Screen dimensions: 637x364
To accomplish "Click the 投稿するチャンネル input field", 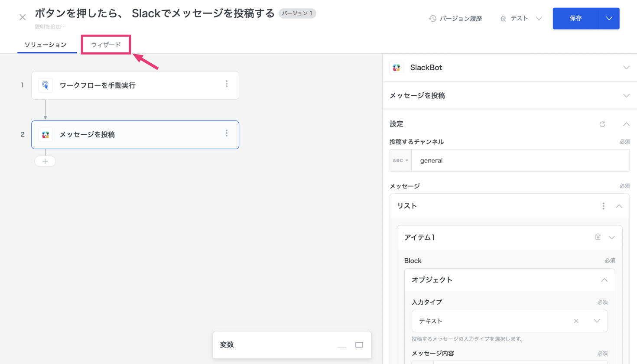I will [x=520, y=160].
